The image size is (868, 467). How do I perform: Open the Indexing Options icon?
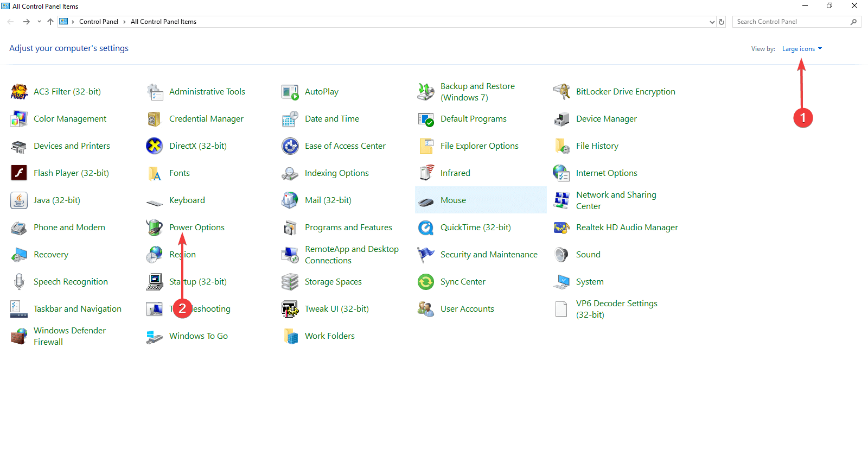tap(290, 173)
